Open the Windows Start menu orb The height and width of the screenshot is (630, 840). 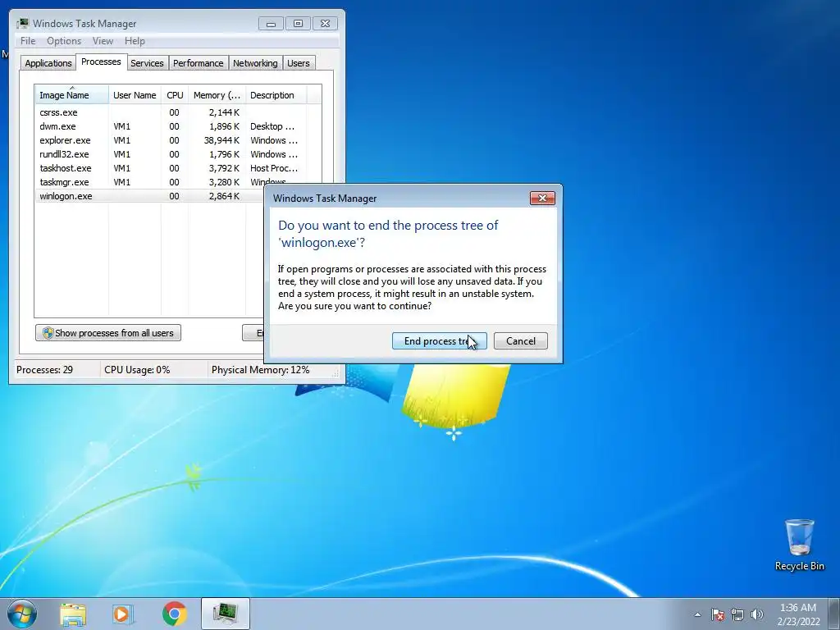[22, 614]
